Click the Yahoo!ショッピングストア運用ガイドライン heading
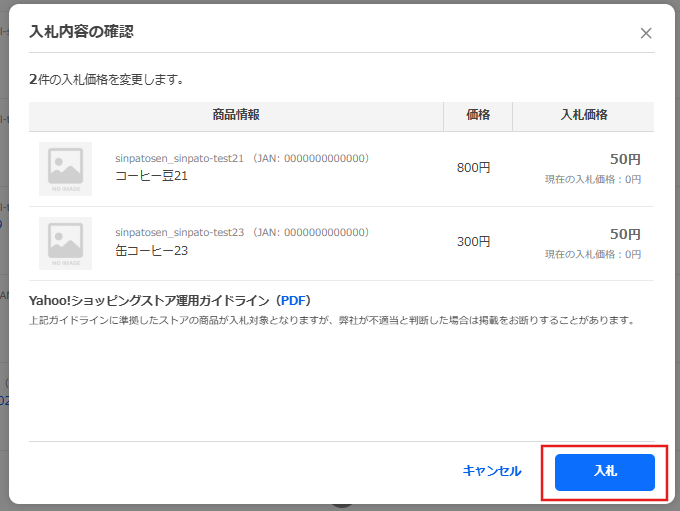The height and width of the screenshot is (511, 680). point(150,300)
